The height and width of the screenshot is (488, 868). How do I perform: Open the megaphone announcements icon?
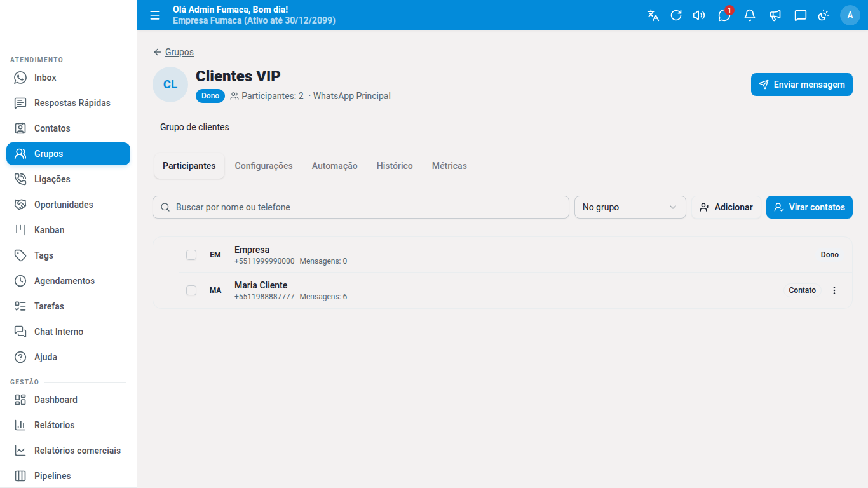[x=775, y=15]
